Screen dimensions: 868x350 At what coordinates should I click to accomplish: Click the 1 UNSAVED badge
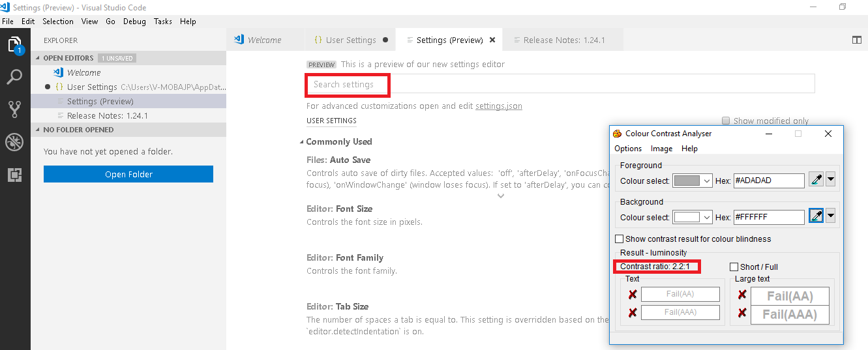pyautogui.click(x=117, y=58)
